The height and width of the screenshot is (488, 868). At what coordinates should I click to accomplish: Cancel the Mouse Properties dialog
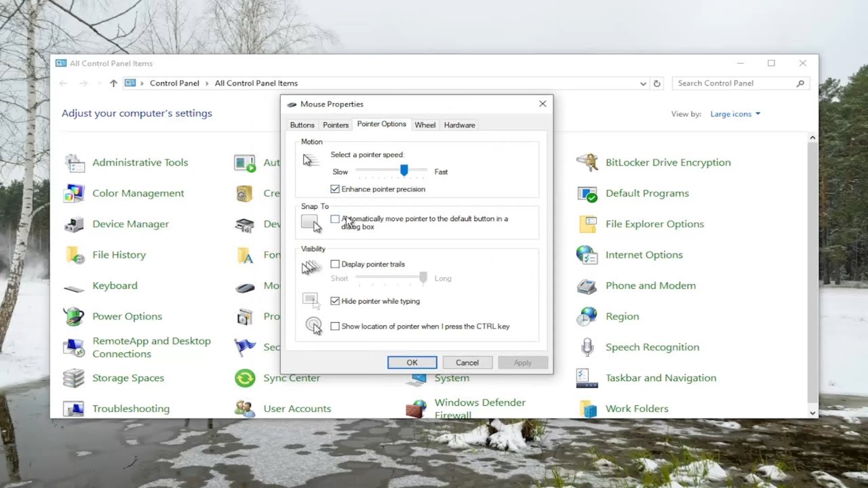[x=467, y=363]
